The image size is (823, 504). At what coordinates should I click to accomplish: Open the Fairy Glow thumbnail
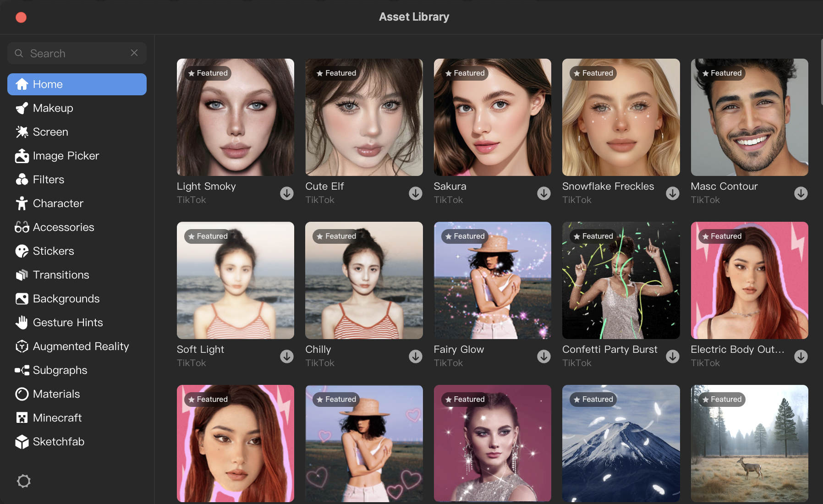pos(493,280)
